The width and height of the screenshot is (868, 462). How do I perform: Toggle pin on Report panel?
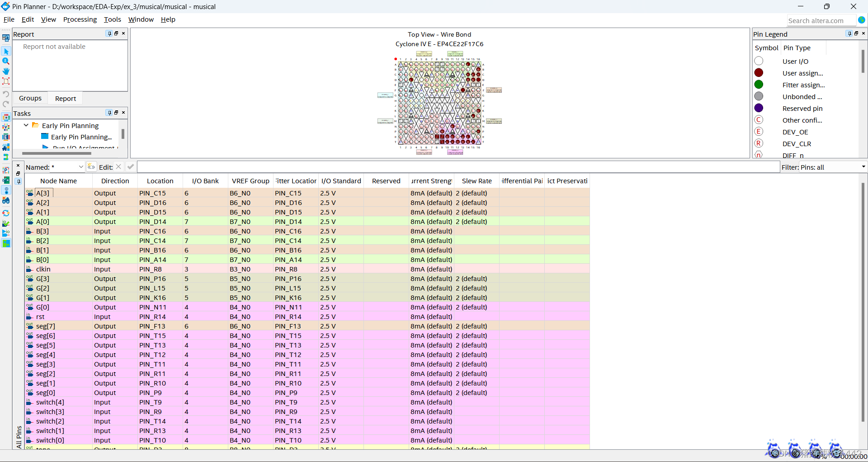pyautogui.click(x=109, y=33)
